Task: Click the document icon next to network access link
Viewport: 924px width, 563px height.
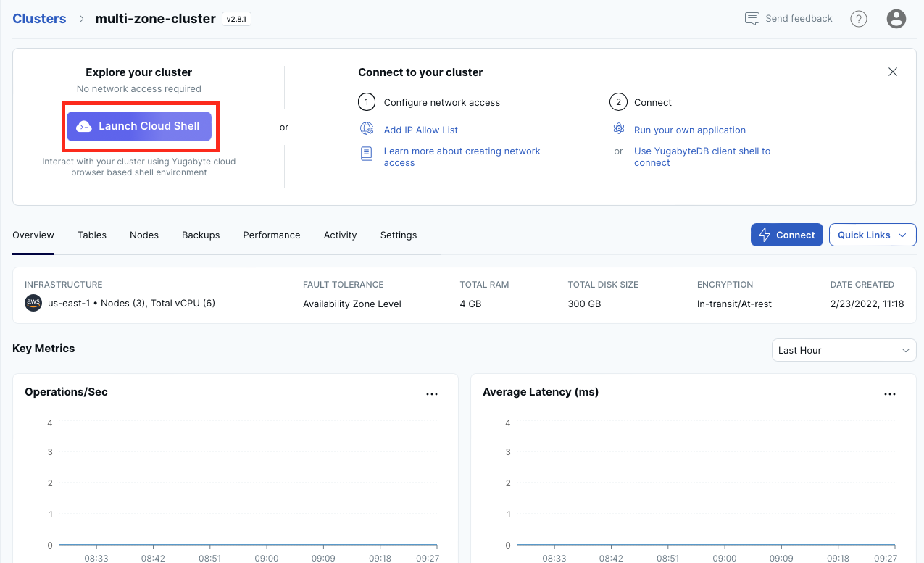Action: tap(366, 153)
